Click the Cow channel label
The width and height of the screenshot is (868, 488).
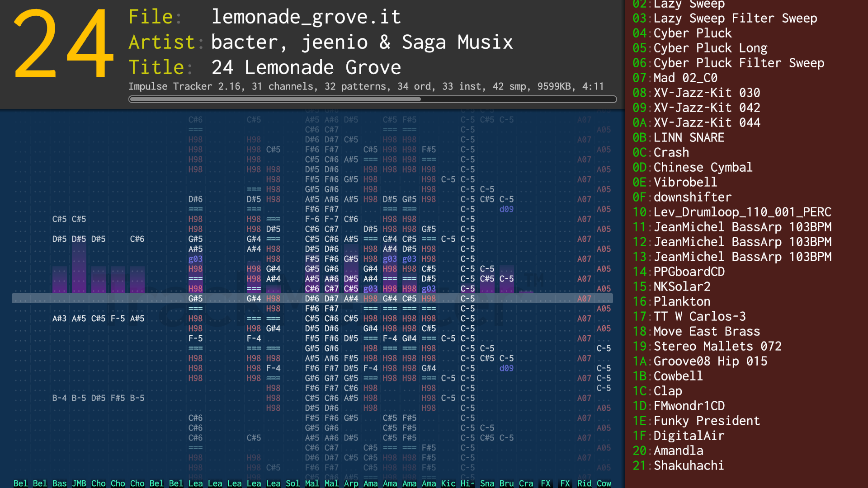[x=604, y=483]
